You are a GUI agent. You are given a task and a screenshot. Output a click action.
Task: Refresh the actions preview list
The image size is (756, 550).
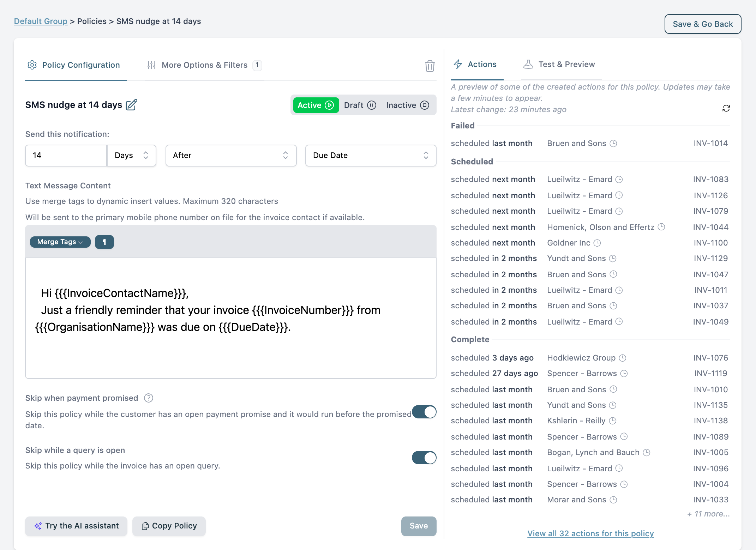[x=726, y=108]
